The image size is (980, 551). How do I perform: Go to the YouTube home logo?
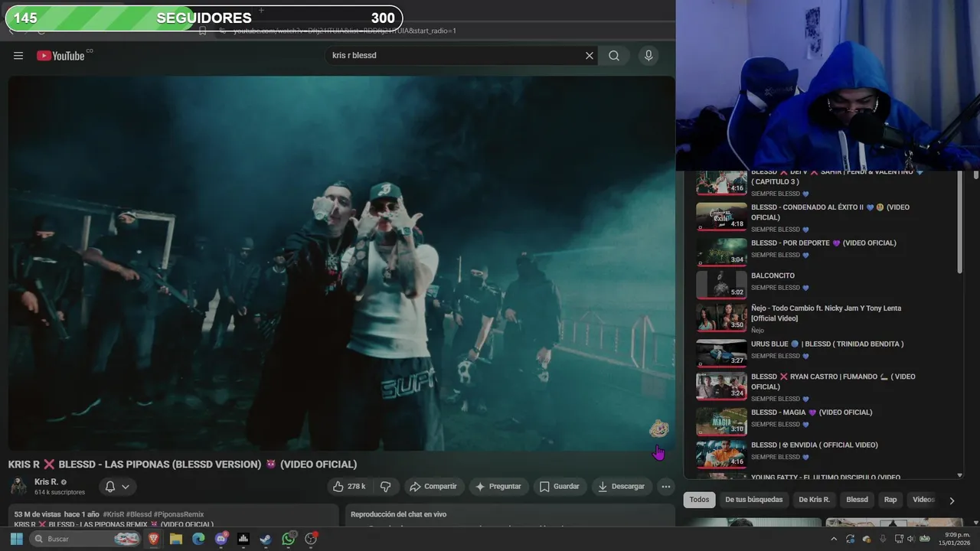pyautogui.click(x=60, y=55)
